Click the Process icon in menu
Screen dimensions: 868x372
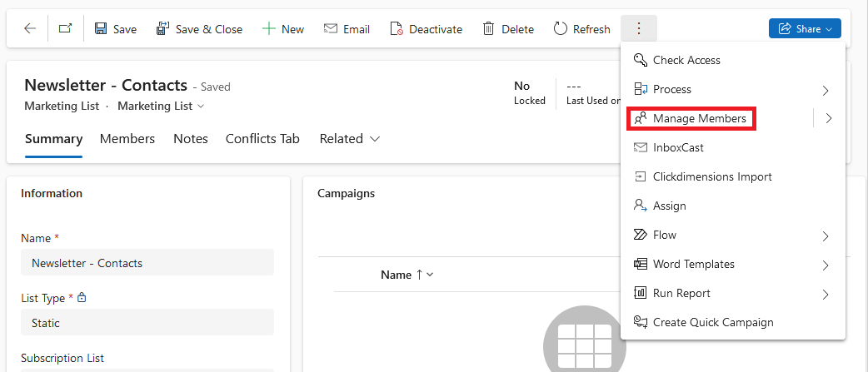tap(641, 89)
